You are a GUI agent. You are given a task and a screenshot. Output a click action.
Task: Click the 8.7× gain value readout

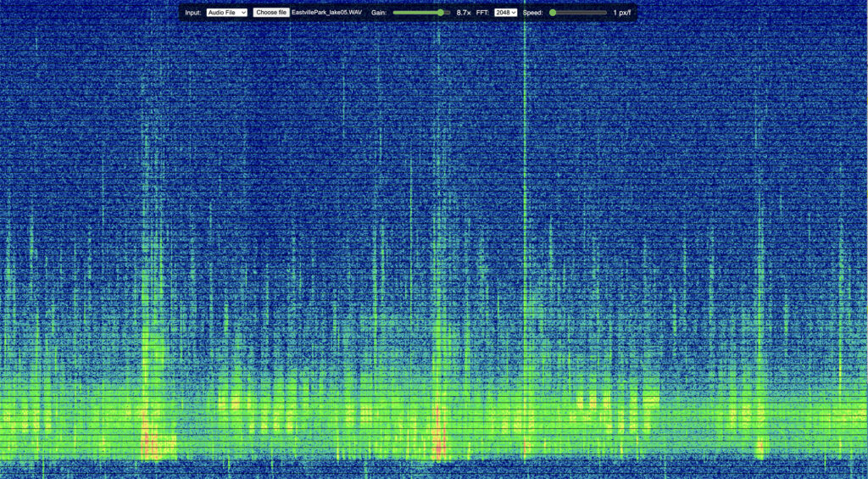[x=464, y=13]
